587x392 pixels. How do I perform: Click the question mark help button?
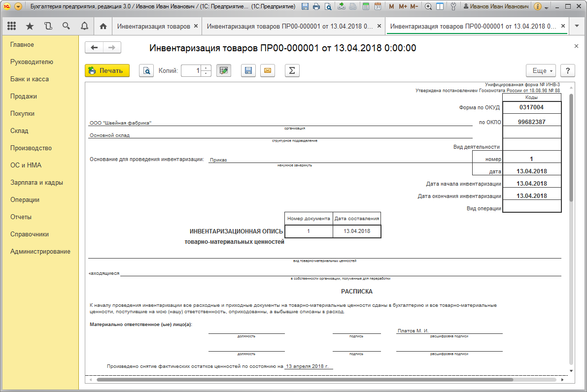coord(568,71)
